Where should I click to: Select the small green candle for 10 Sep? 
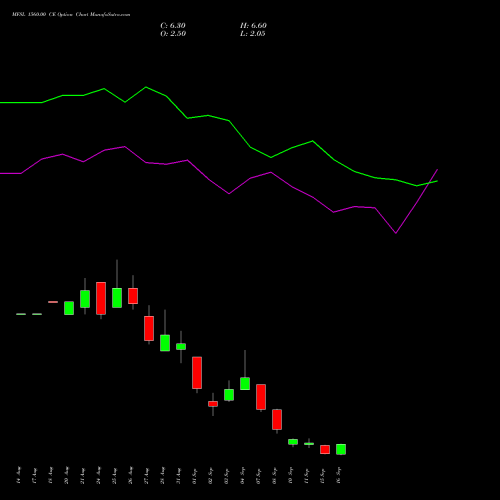293,442
